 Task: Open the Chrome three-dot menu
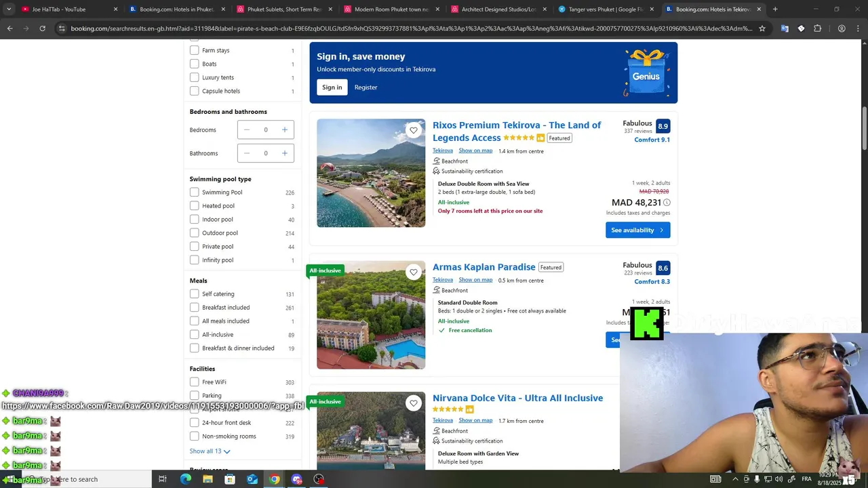coord(859,28)
